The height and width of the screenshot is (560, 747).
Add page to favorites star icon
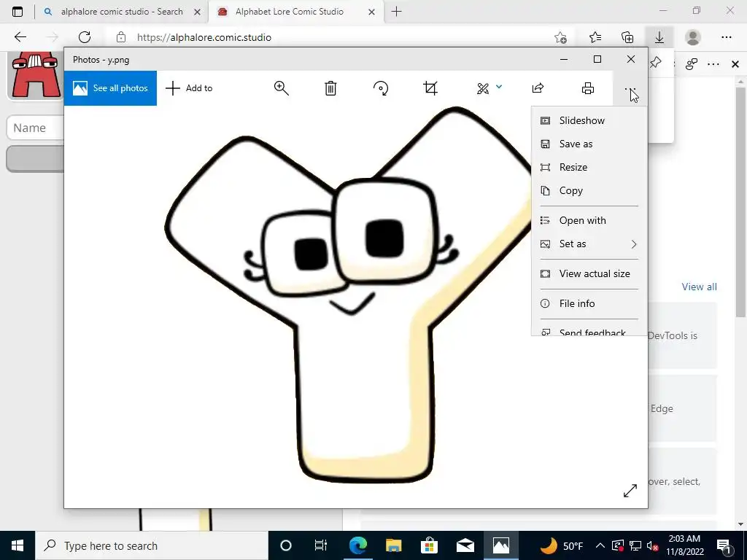pos(561,38)
